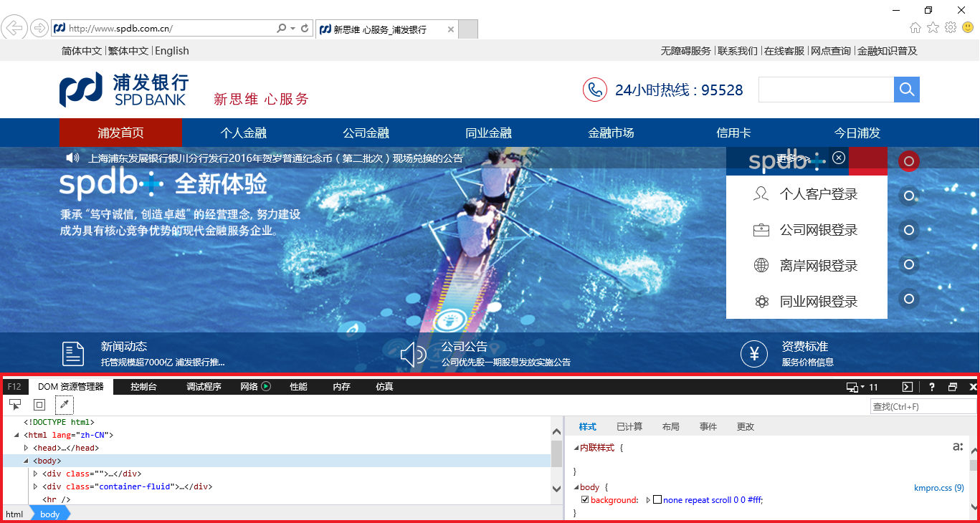Open the 性能 DevTools tab

coord(298,387)
